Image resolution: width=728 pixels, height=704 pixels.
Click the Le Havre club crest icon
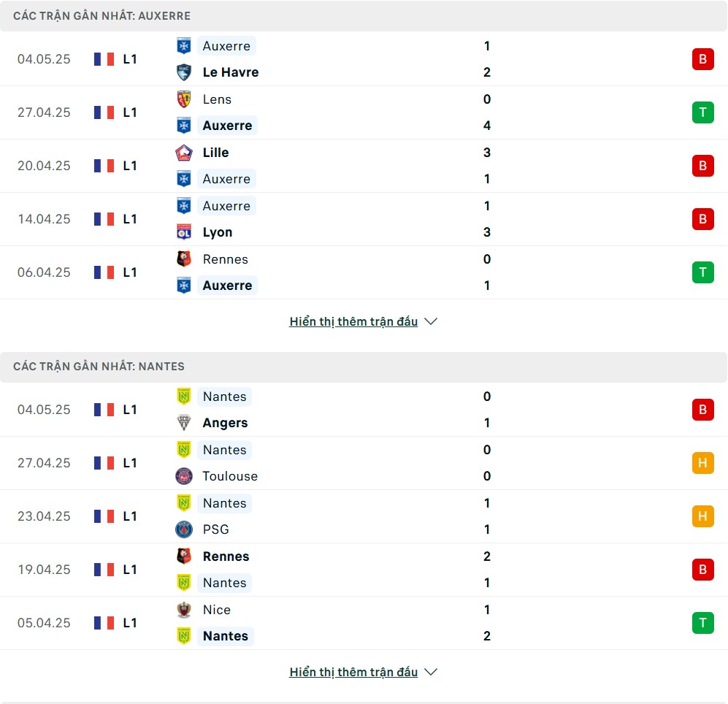click(184, 72)
